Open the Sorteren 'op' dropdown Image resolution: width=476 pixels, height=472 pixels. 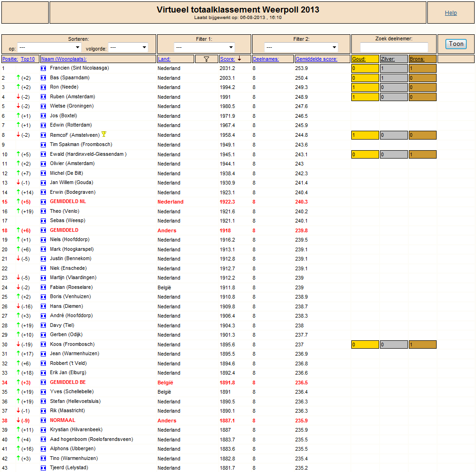[x=49, y=47]
